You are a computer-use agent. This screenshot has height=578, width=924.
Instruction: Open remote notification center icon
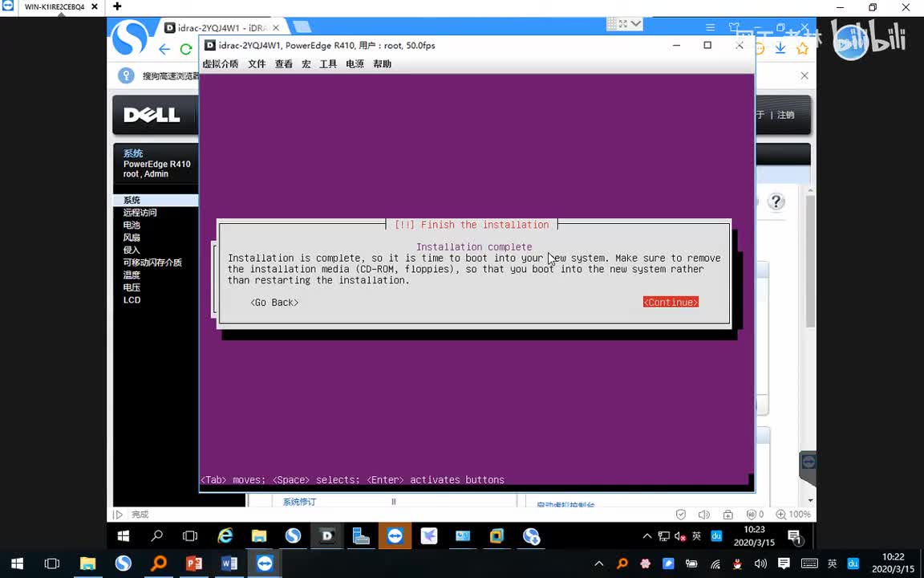[x=794, y=536]
